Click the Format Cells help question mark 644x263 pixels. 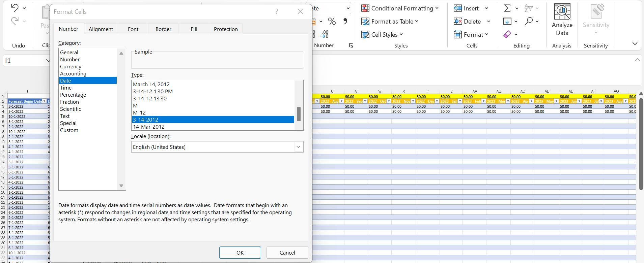(x=277, y=11)
